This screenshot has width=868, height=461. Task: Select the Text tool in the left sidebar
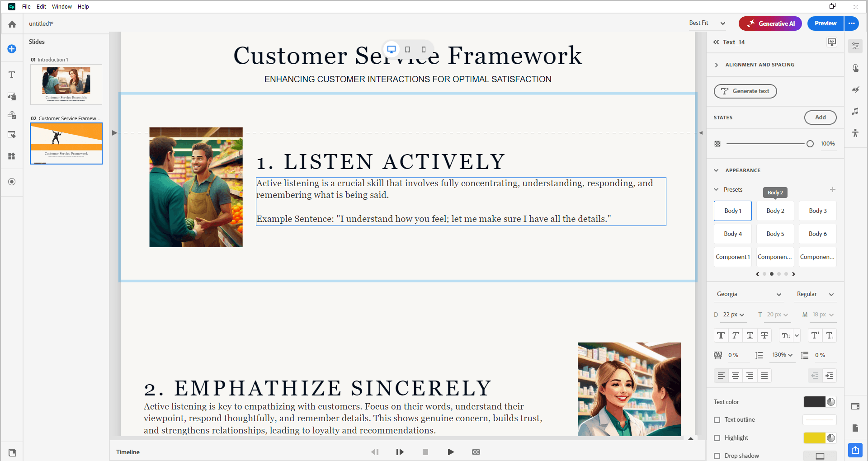pos(12,75)
